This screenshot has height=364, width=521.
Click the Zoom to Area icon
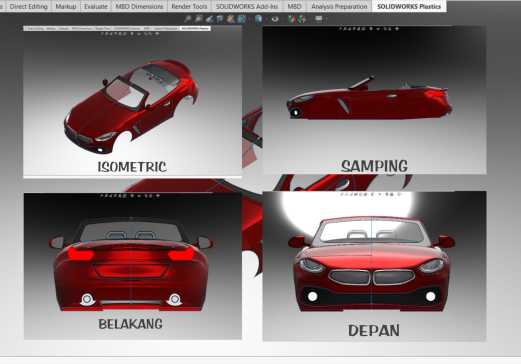[x=198, y=19]
